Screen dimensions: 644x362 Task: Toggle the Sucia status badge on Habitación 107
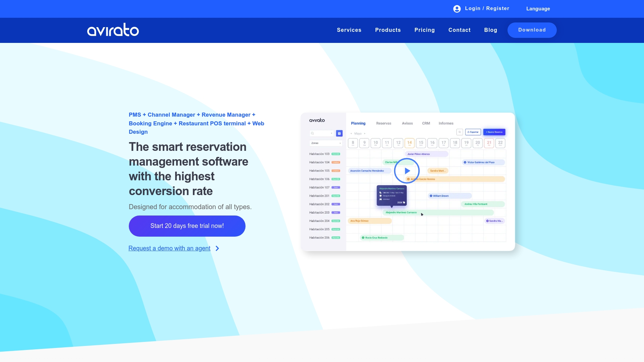pos(336,187)
